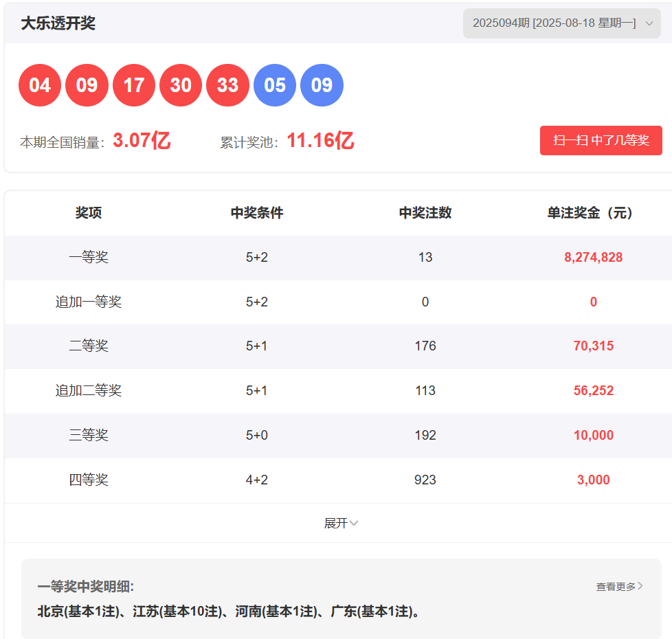Open the 2025094期 draw period dropdown
The height and width of the screenshot is (639, 672).
click(561, 23)
